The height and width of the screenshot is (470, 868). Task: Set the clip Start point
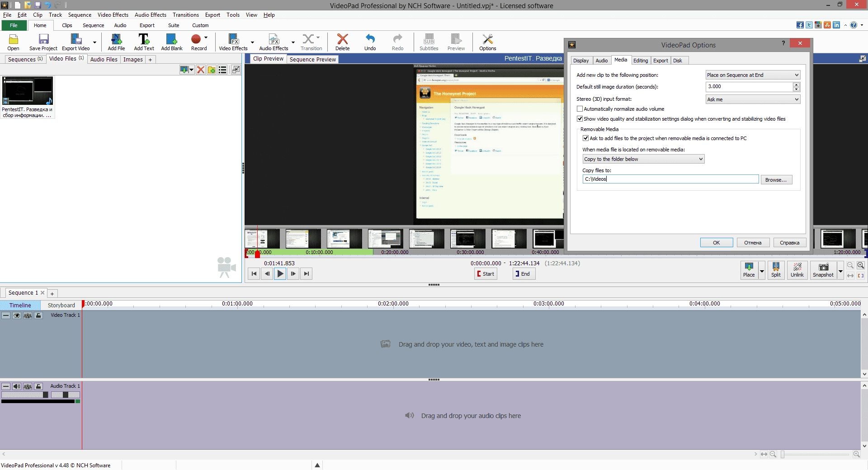click(486, 273)
